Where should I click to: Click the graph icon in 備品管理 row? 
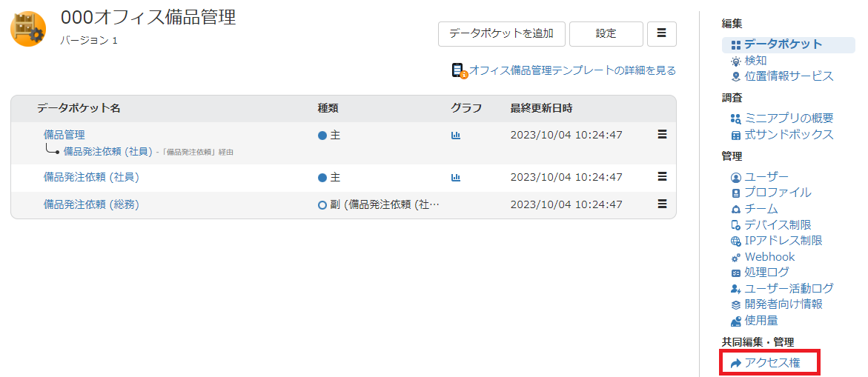[456, 135]
